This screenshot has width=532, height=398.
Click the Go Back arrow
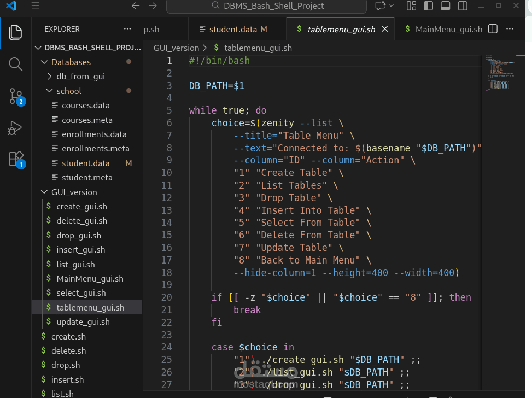click(x=136, y=6)
